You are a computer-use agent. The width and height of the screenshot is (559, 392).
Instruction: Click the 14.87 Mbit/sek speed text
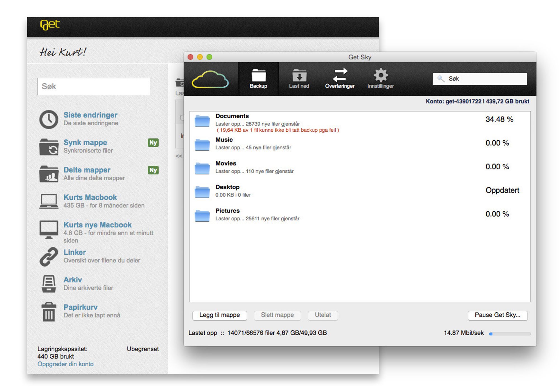pos(464,333)
